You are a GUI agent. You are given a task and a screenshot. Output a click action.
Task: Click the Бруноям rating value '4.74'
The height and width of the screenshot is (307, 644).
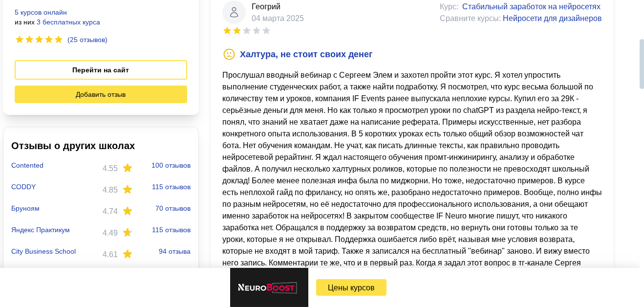point(110,211)
